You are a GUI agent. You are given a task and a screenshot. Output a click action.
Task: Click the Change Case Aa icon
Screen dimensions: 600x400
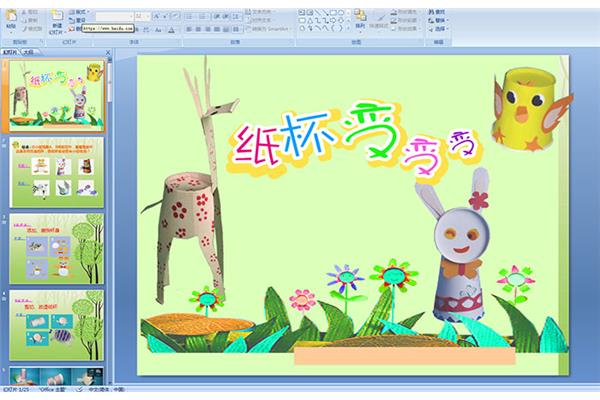[x=158, y=30]
